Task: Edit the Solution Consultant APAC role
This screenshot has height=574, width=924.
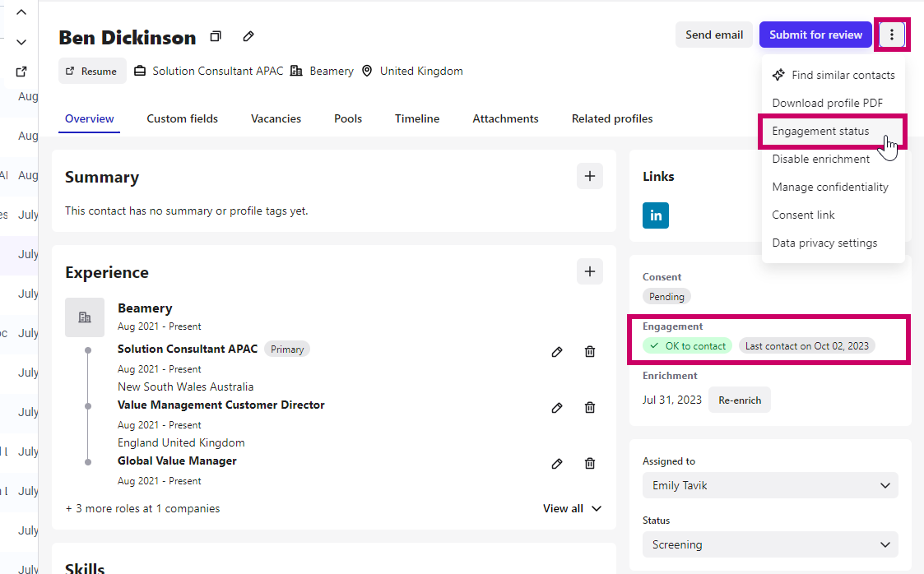Action: point(557,352)
